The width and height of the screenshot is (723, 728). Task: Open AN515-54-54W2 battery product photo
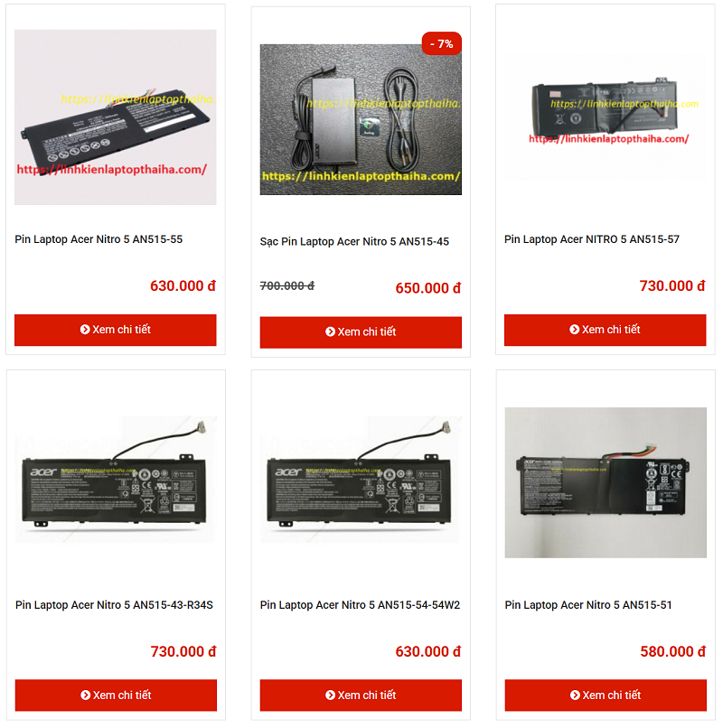tap(361, 479)
